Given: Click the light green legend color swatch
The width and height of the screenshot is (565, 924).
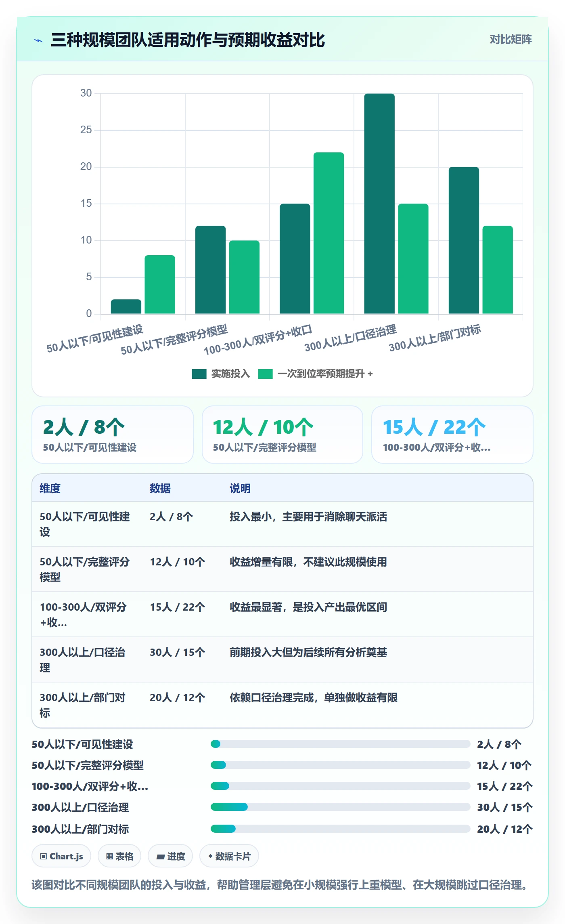Looking at the screenshot, I should click(265, 374).
